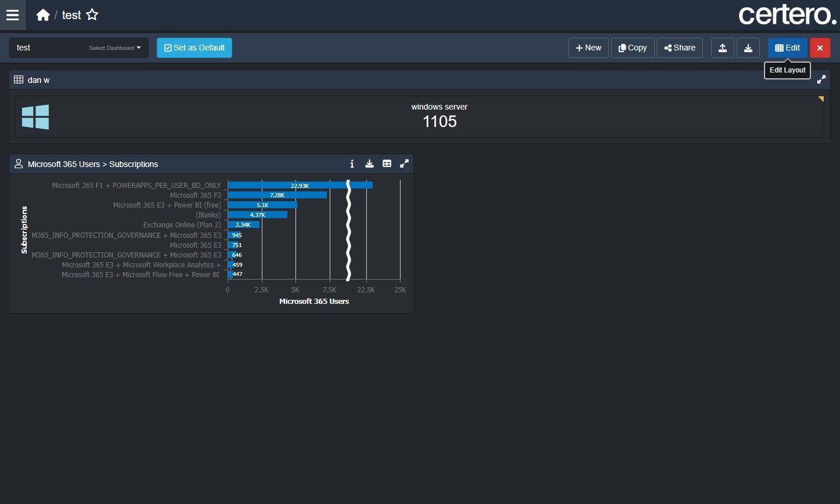This screenshot has height=504, width=840.
Task: Select the 7.28K bar for Microsoft 365 F3
Action: 277,195
